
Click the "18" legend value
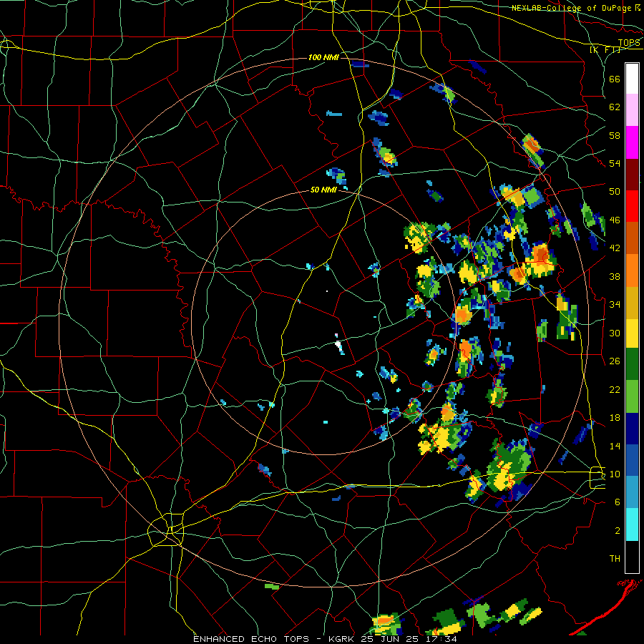pos(615,418)
